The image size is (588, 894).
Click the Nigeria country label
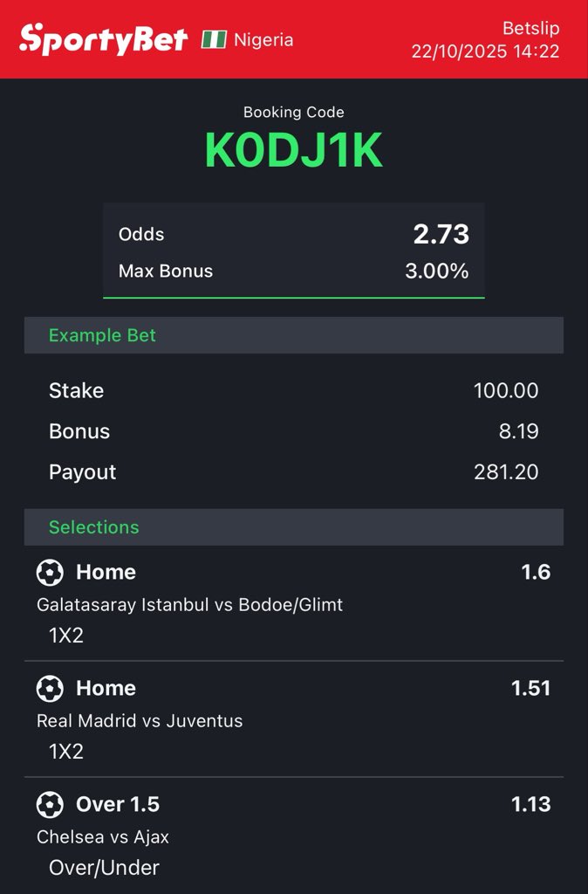pos(263,40)
